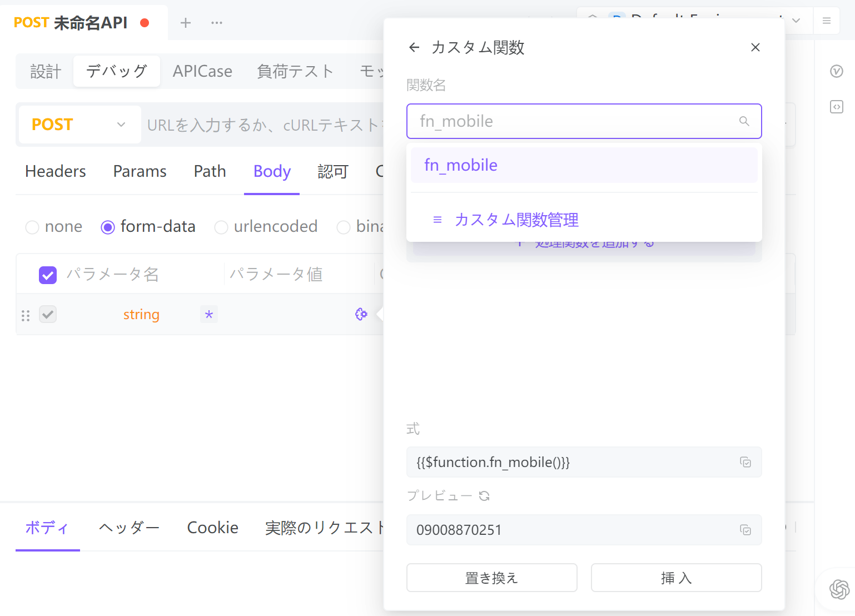Image resolution: width=855 pixels, height=616 pixels.
Task: Click the search icon in the function name field
Action: [x=744, y=121]
